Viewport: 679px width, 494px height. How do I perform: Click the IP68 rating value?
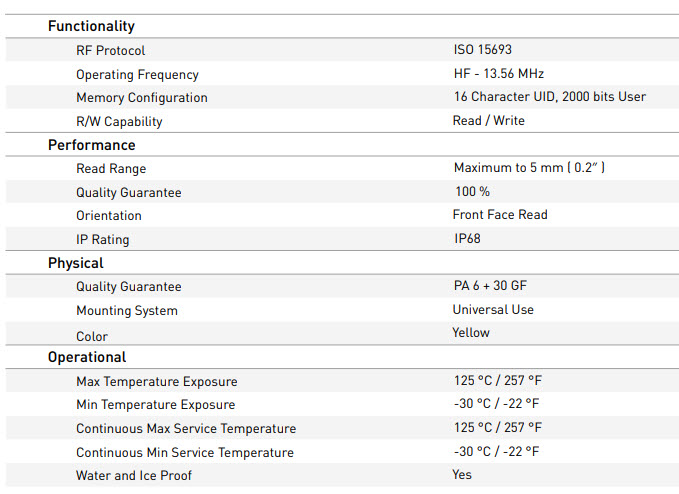click(x=467, y=238)
